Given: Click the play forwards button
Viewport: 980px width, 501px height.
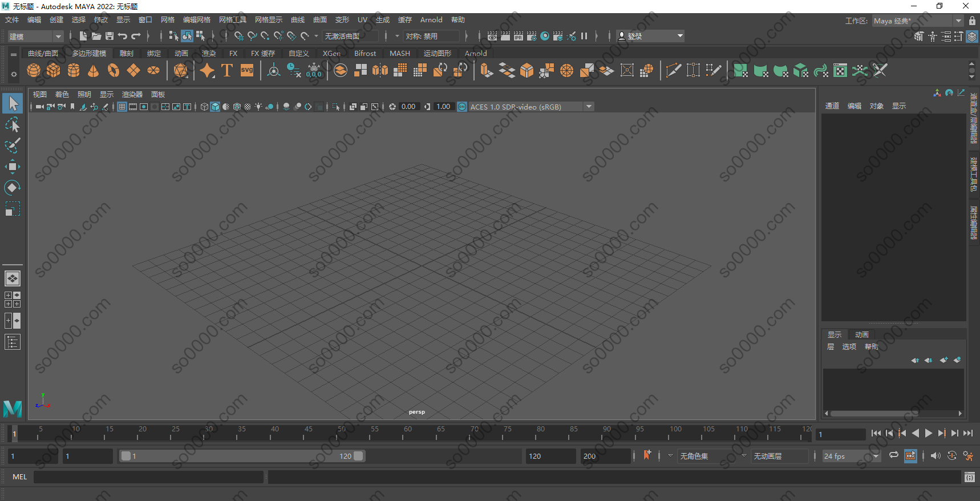Looking at the screenshot, I should click(929, 434).
